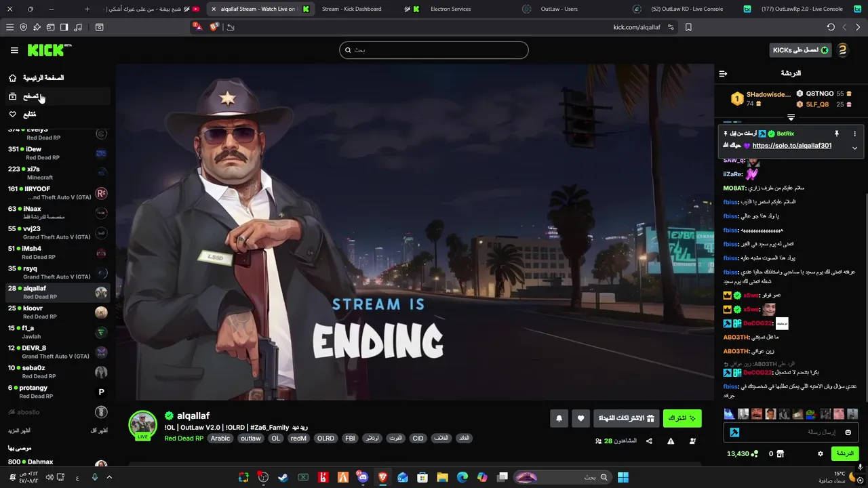Open the Kick hamburger sidebar menu
The width and height of the screenshot is (868, 488).
coord(14,50)
